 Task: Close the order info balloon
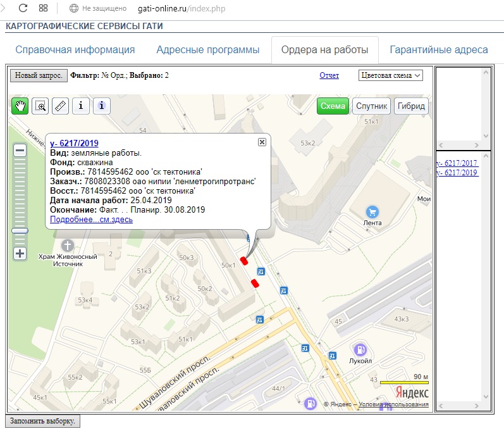click(x=262, y=142)
